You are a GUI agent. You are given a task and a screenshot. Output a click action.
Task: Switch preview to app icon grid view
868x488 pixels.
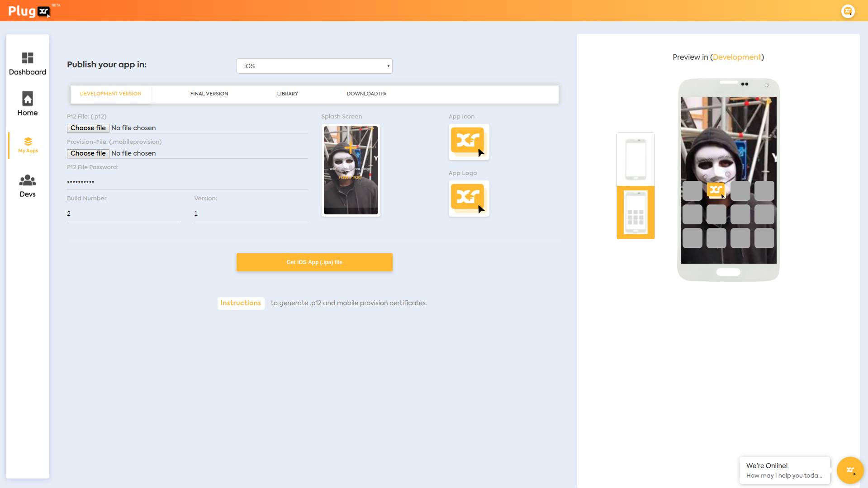636,213
